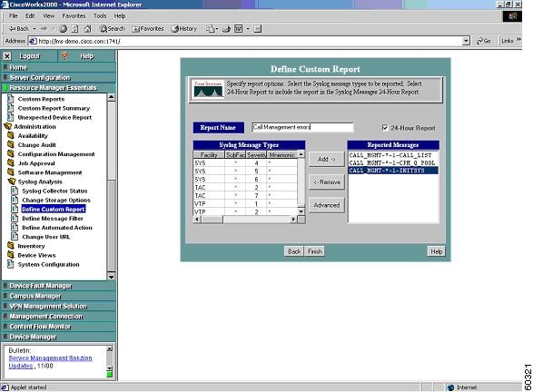This screenshot has width=533, height=392.
Task: Click the Job Approval folder icon
Action: point(11,163)
